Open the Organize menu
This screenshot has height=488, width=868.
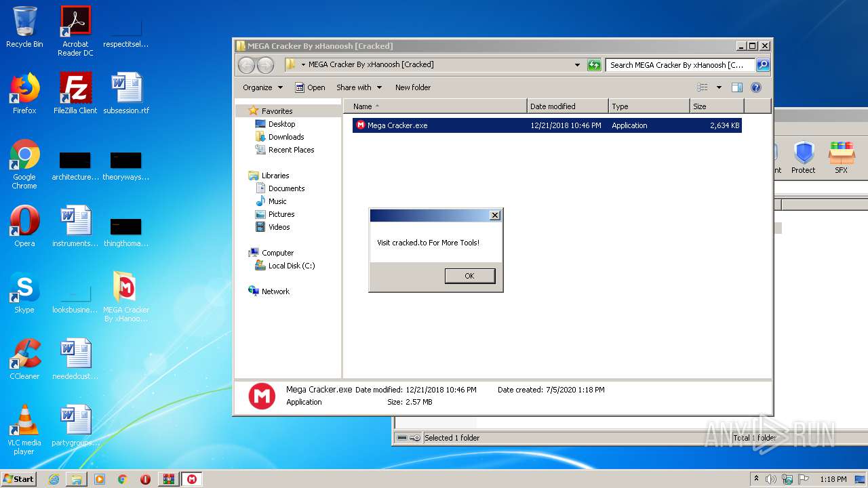click(x=262, y=87)
